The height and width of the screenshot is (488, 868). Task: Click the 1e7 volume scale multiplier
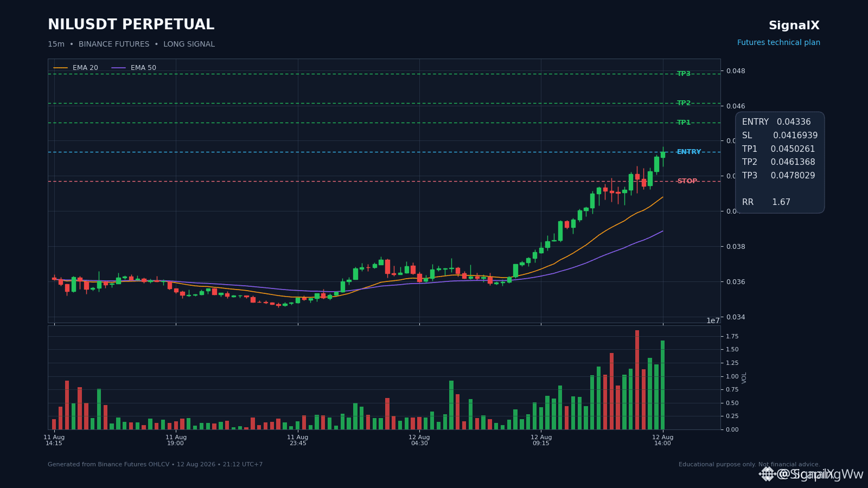pyautogui.click(x=713, y=320)
